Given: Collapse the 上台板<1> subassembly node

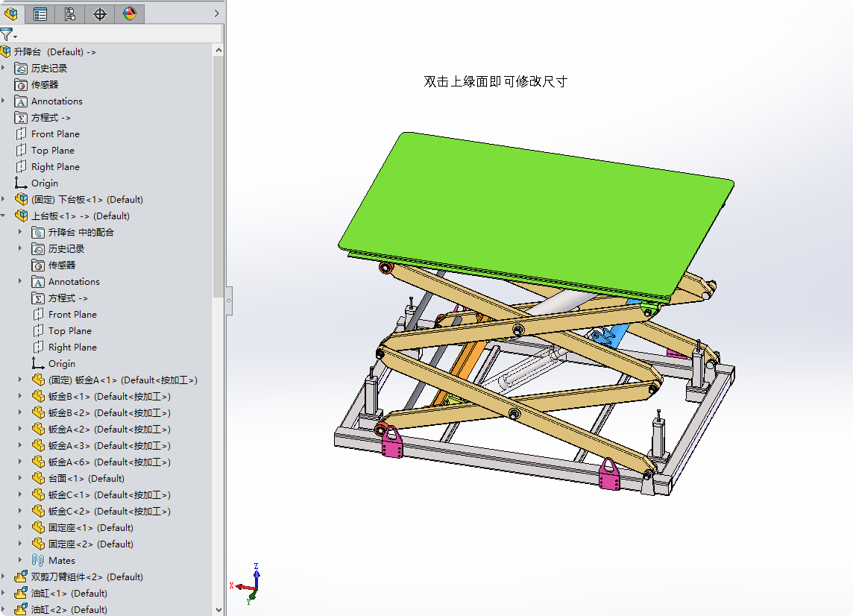Looking at the screenshot, I should 3,216.
